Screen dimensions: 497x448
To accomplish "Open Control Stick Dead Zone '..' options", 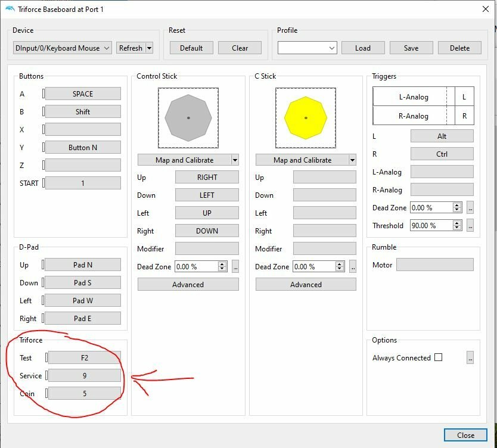I will click(235, 266).
